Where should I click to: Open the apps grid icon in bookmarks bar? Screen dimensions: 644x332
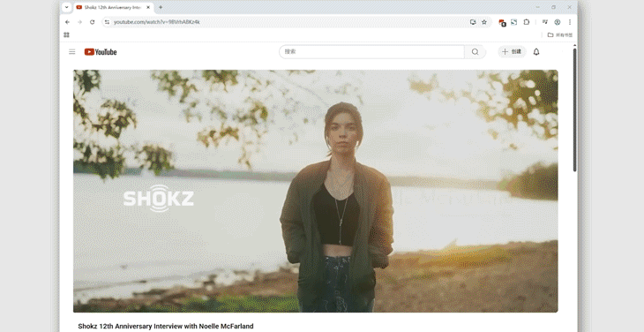point(66,35)
